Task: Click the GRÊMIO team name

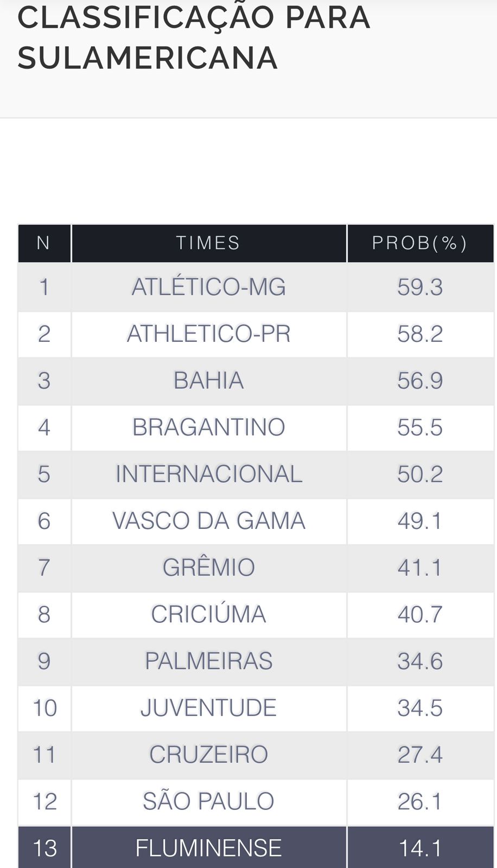Action: click(209, 567)
